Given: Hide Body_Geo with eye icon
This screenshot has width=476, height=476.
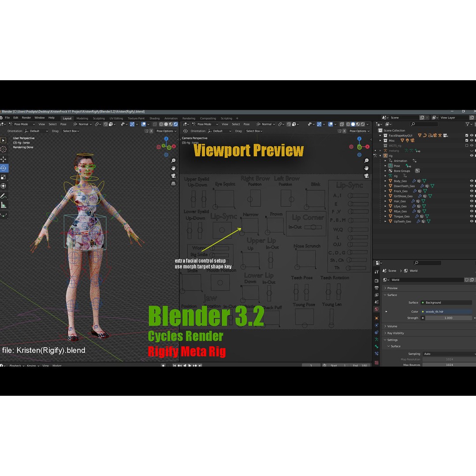Looking at the screenshot, I should (x=472, y=181).
